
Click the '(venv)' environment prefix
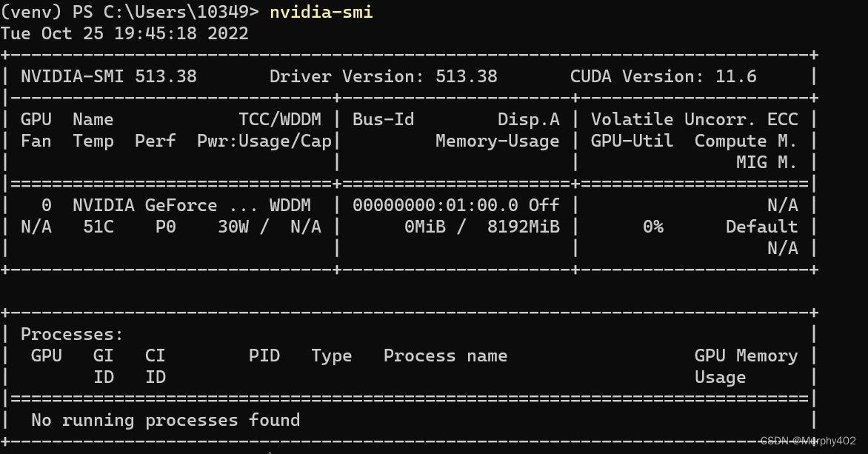click(x=31, y=12)
